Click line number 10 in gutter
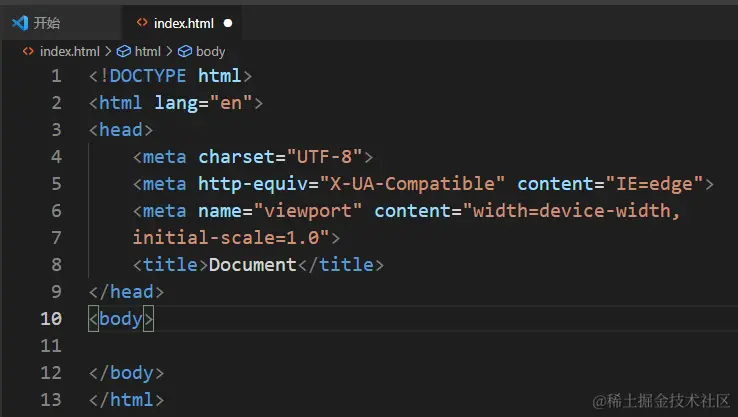 (51, 319)
